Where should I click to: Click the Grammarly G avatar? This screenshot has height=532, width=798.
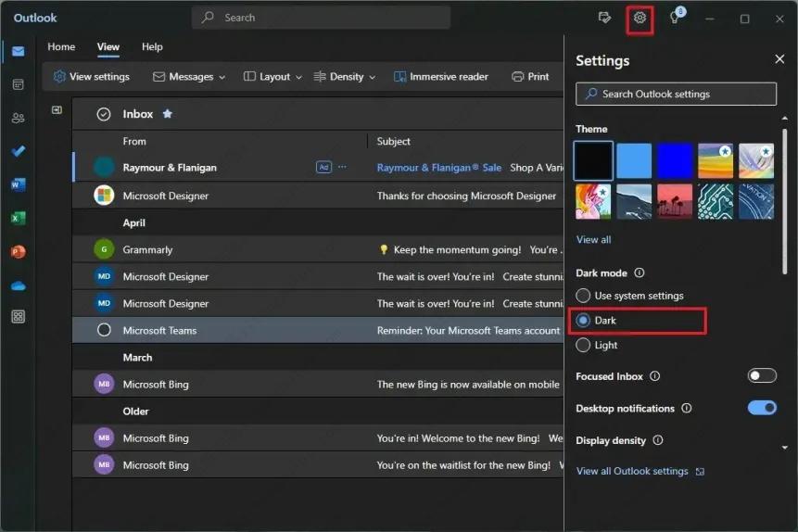104,249
